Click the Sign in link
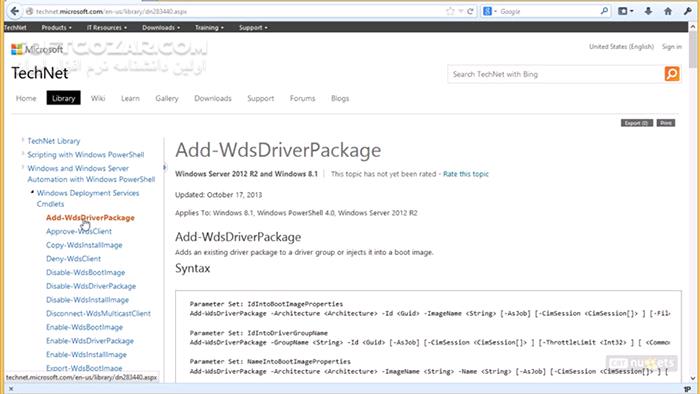The height and width of the screenshot is (394, 700). 671,46
